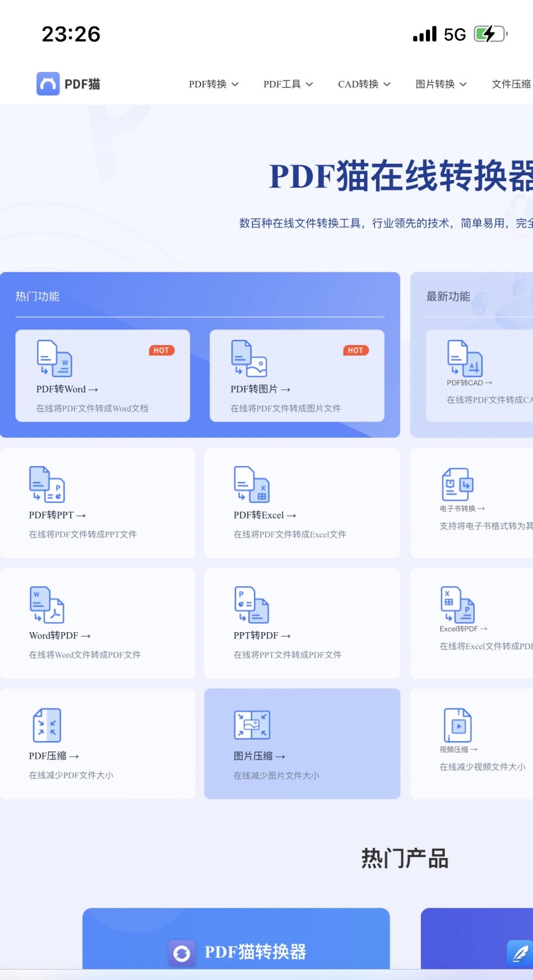Click the PDF转Excel link
Image resolution: width=533 pixels, height=980 pixels.
pyautogui.click(x=265, y=515)
